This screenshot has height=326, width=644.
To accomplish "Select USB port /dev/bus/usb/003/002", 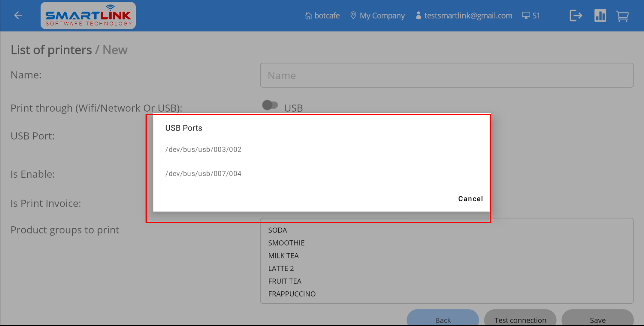I will coord(203,149).
